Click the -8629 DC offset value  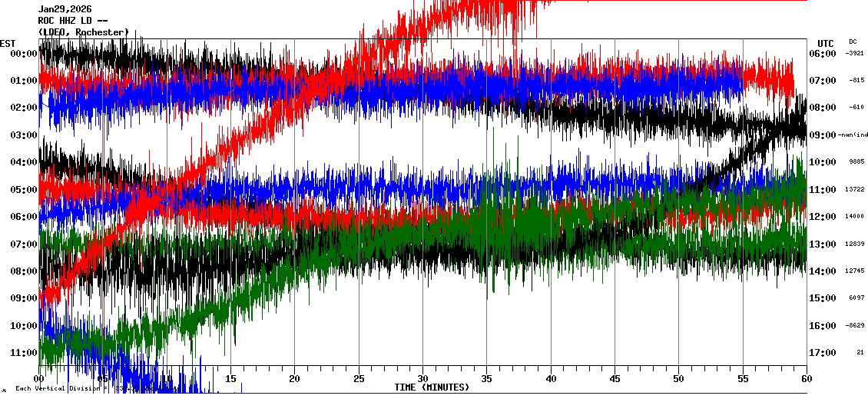(x=855, y=325)
